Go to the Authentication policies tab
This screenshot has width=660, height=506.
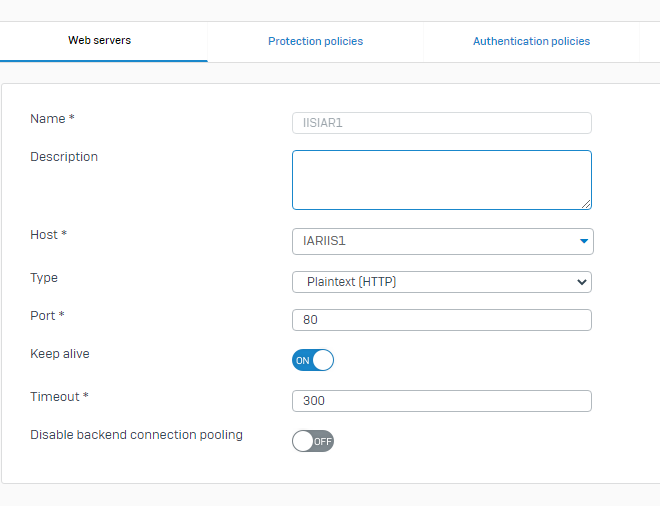pos(531,41)
